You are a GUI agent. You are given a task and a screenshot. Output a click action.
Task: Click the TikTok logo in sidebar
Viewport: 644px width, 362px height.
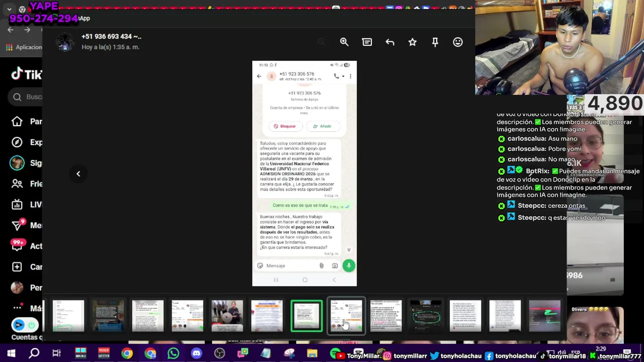click(x=26, y=74)
